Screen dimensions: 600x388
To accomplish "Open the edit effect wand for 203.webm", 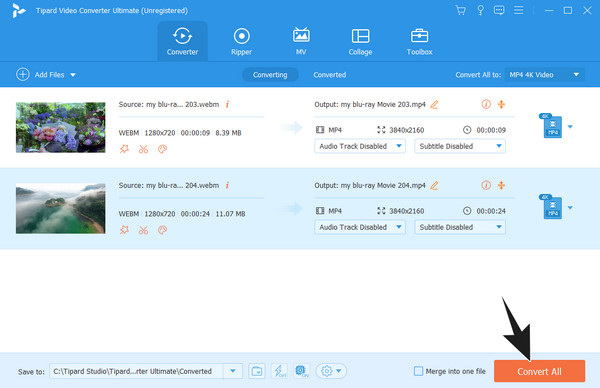I will click(x=124, y=149).
